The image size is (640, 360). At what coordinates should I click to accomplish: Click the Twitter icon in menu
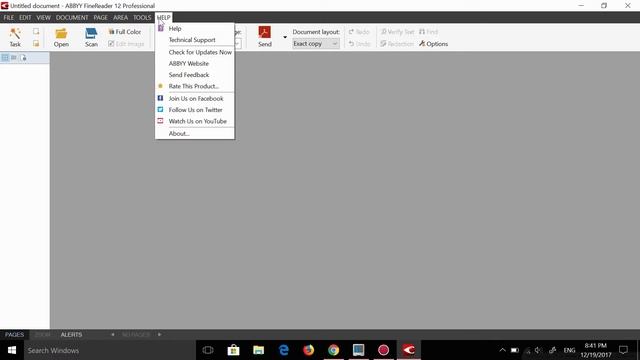pos(160,109)
